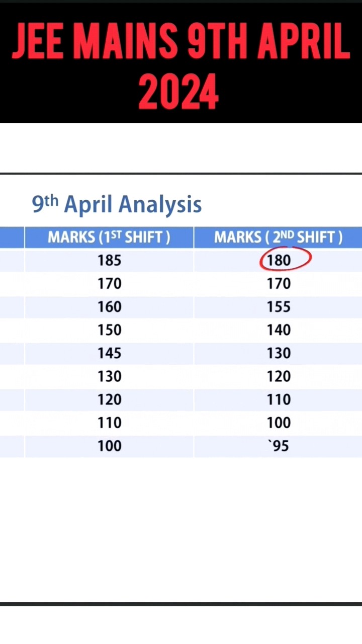Select the 185 marks cell in first shift
362x644 pixels.
coord(109,261)
